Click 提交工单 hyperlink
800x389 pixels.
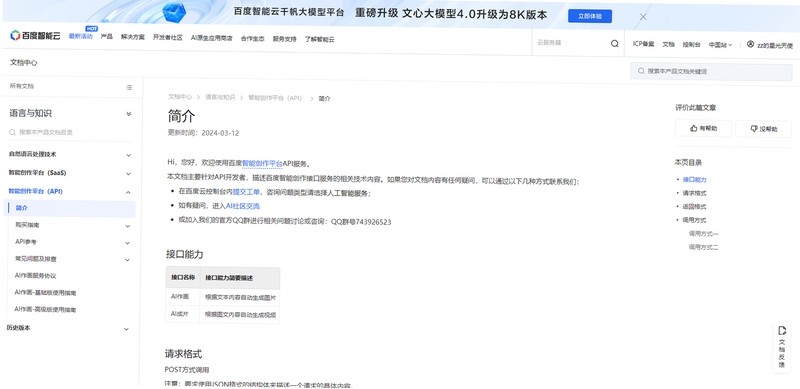[x=246, y=192]
